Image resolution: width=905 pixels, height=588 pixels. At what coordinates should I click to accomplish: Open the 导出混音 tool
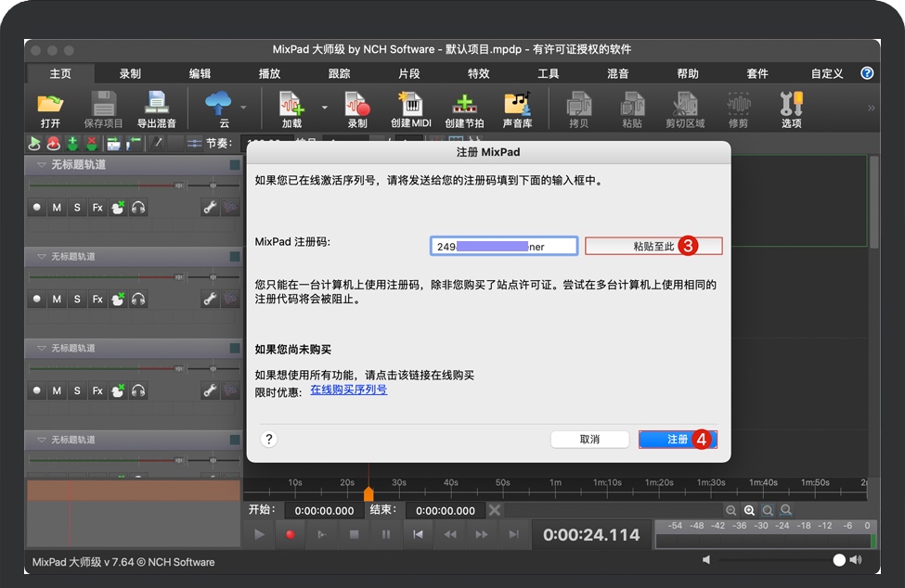coord(155,109)
